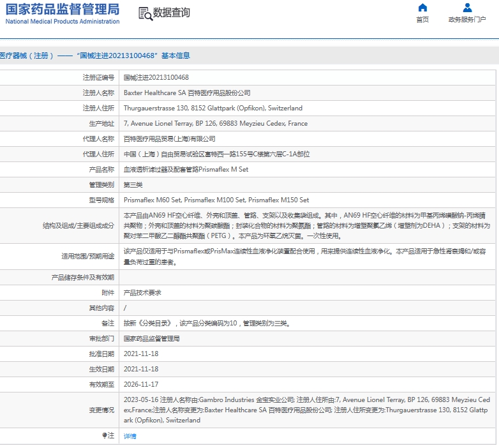
Task: Select the 第三类 management class value
Action: (133, 185)
